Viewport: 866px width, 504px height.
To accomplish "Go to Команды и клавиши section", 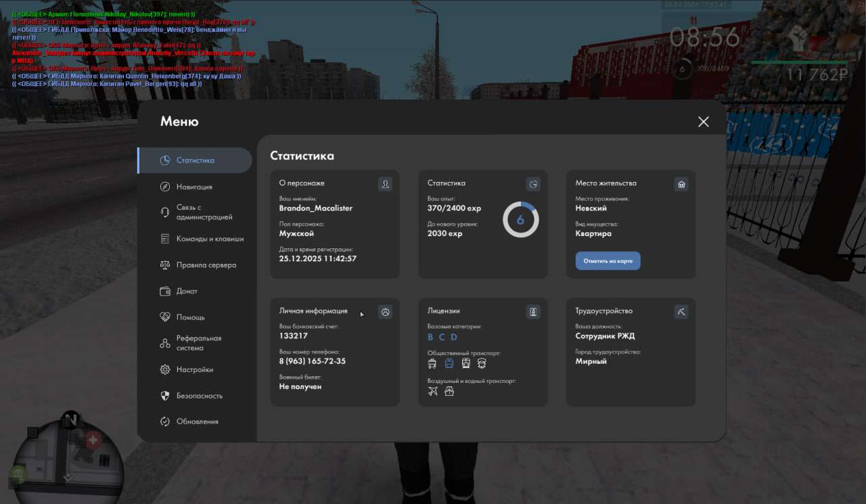I will 210,239.
